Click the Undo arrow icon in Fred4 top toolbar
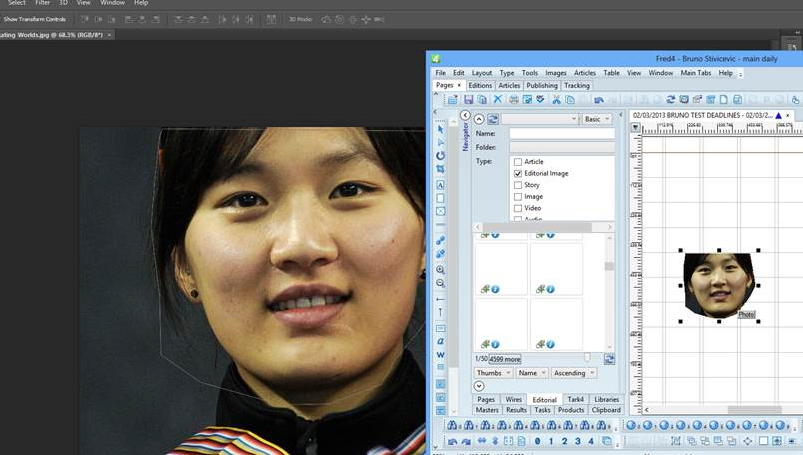Image resolution: width=803 pixels, height=455 pixels. (599, 99)
